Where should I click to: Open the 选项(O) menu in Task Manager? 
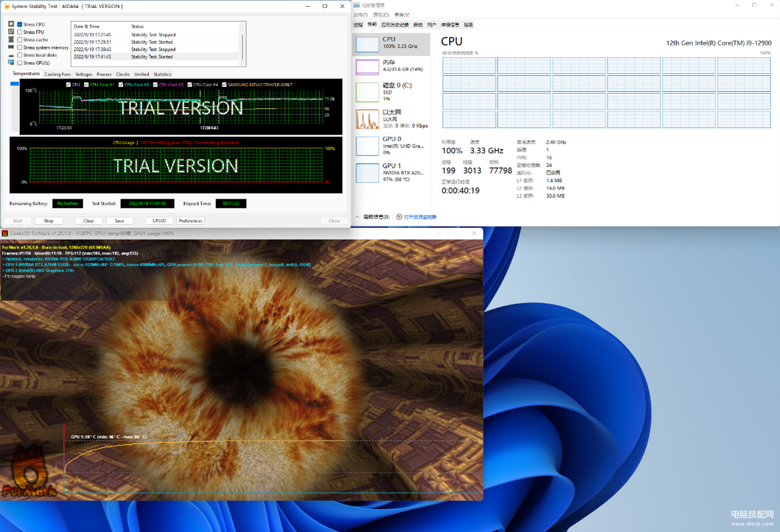[381, 15]
